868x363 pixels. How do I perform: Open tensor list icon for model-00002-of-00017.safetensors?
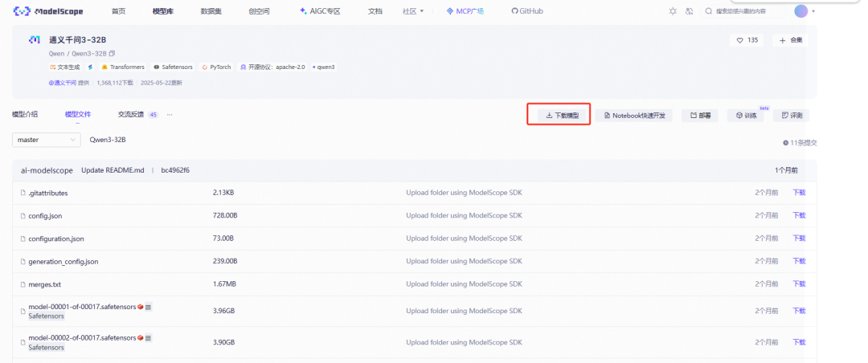pyautogui.click(x=149, y=338)
